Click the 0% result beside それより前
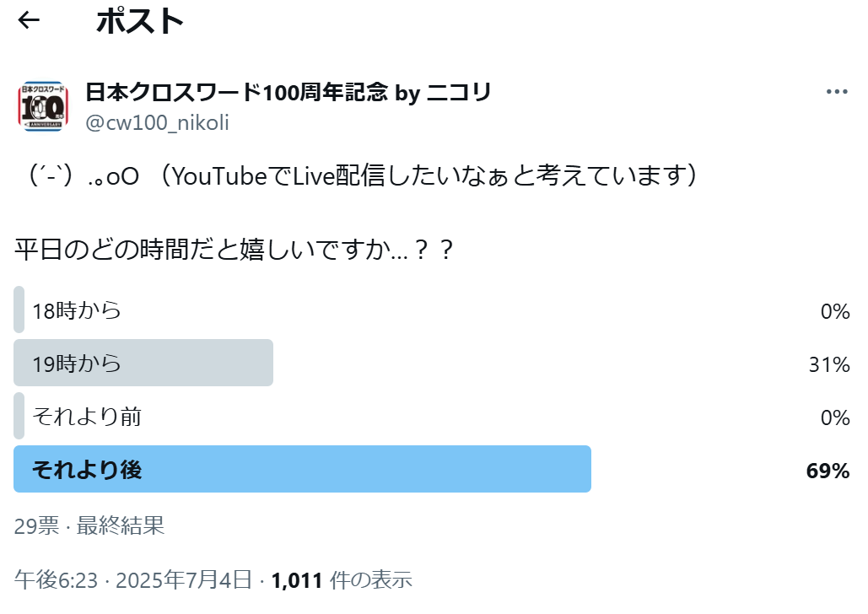This screenshot has width=868, height=614. click(x=834, y=417)
